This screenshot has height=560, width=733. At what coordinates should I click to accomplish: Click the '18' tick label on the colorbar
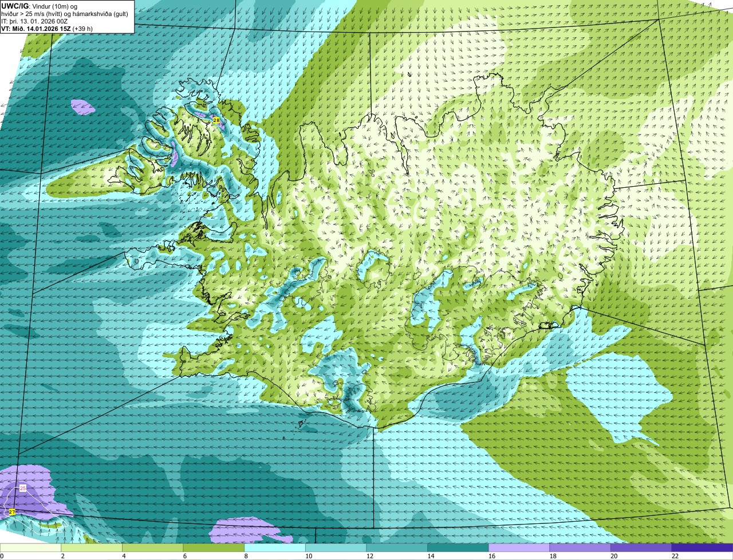click(x=553, y=556)
